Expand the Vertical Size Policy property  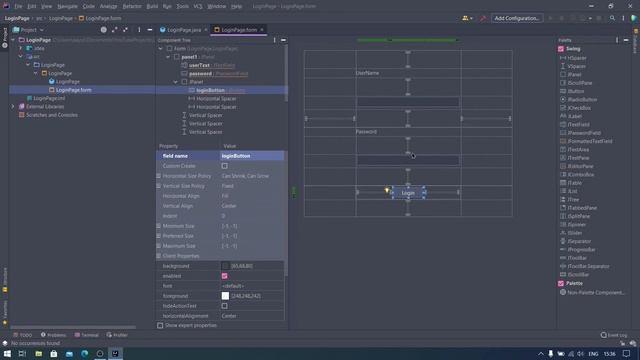[159, 186]
